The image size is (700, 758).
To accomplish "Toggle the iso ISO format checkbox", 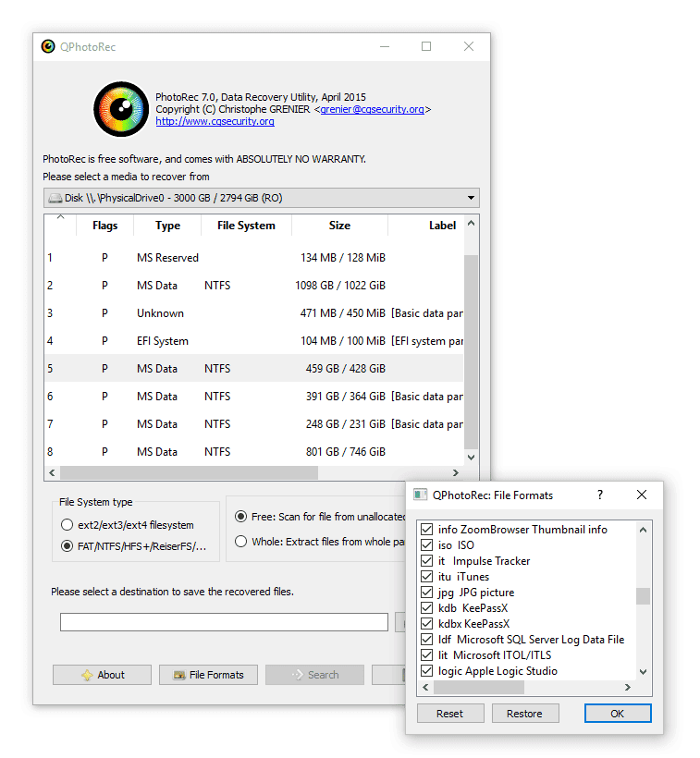I will (427, 545).
